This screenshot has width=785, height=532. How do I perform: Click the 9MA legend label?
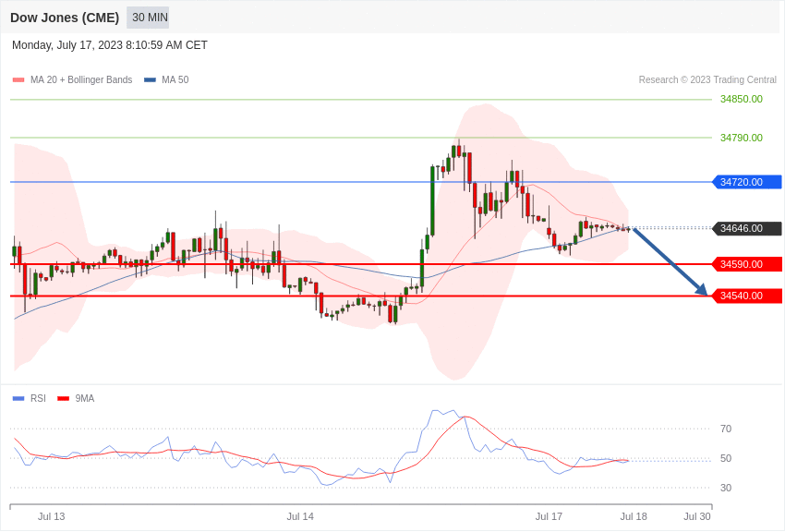[x=85, y=399]
